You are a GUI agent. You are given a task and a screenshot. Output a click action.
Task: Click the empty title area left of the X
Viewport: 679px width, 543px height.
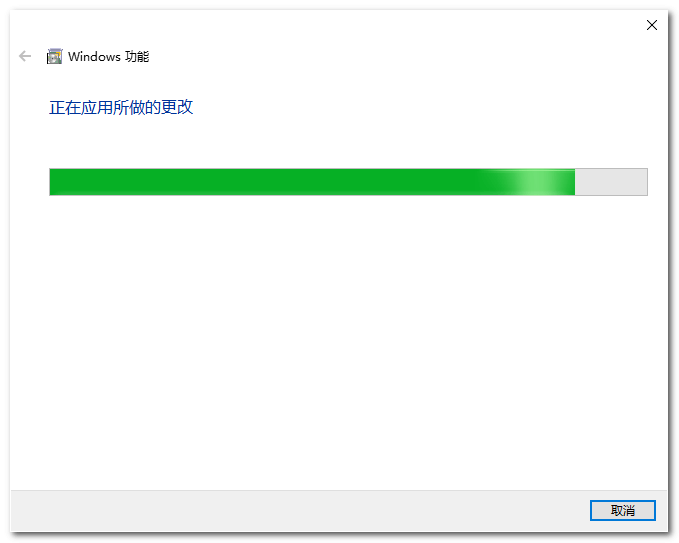point(390,25)
